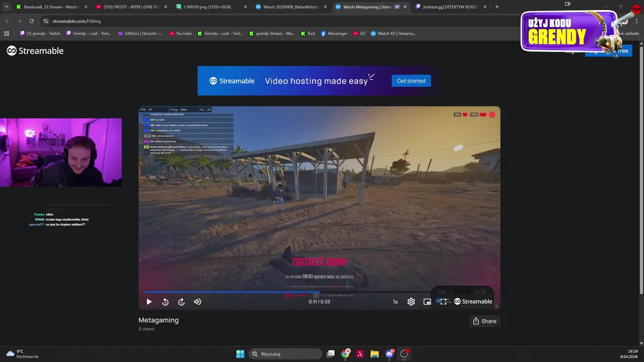Open (1) grendy - Twitch bookmark

click(x=40, y=34)
